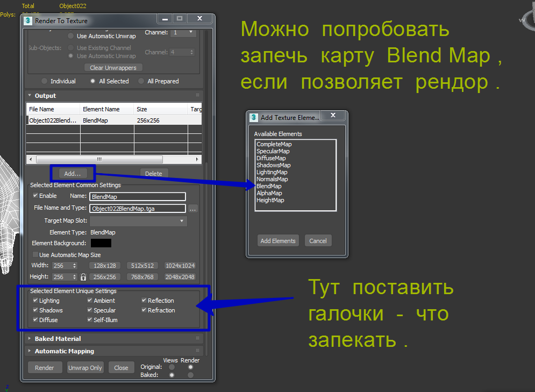Image resolution: width=535 pixels, height=392 pixels.
Task: Enable the Lighting checkbox
Action: pos(35,301)
